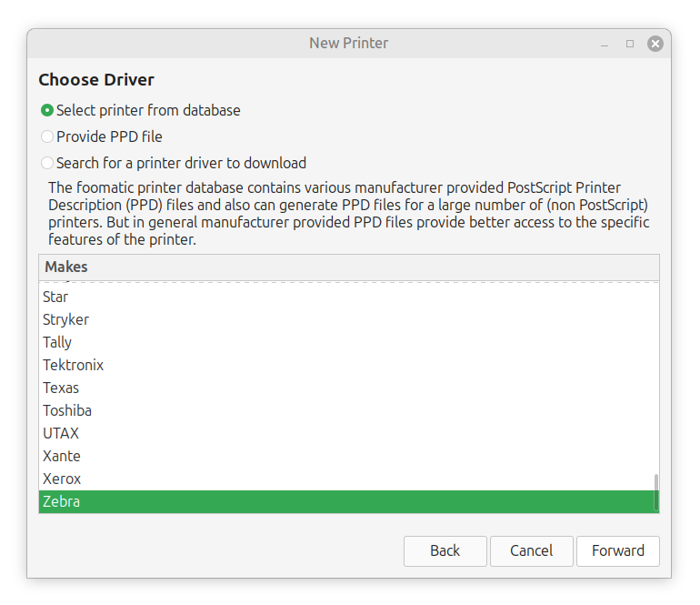Choose the 'Provide PPD file' radio option
This screenshot has height=605, width=700.
click(47, 136)
